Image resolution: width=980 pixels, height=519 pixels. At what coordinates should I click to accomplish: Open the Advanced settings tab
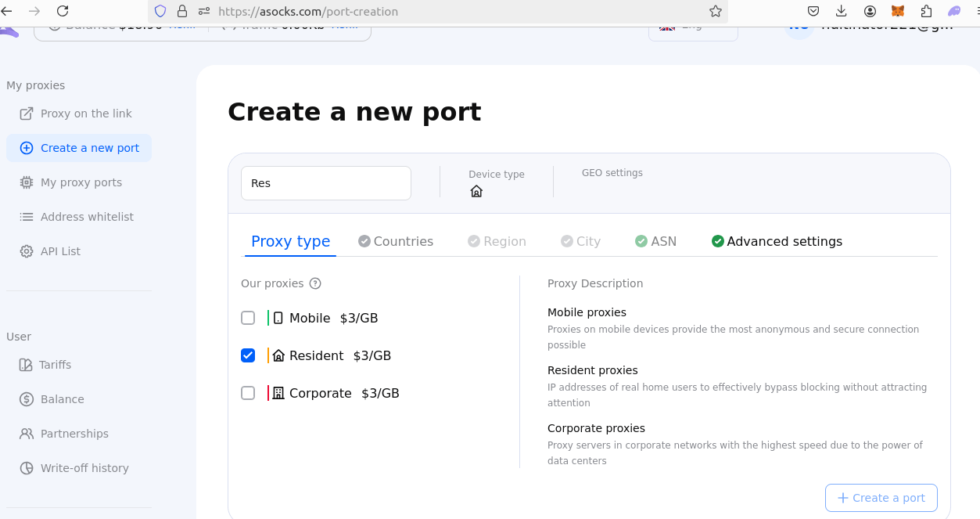coord(777,241)
